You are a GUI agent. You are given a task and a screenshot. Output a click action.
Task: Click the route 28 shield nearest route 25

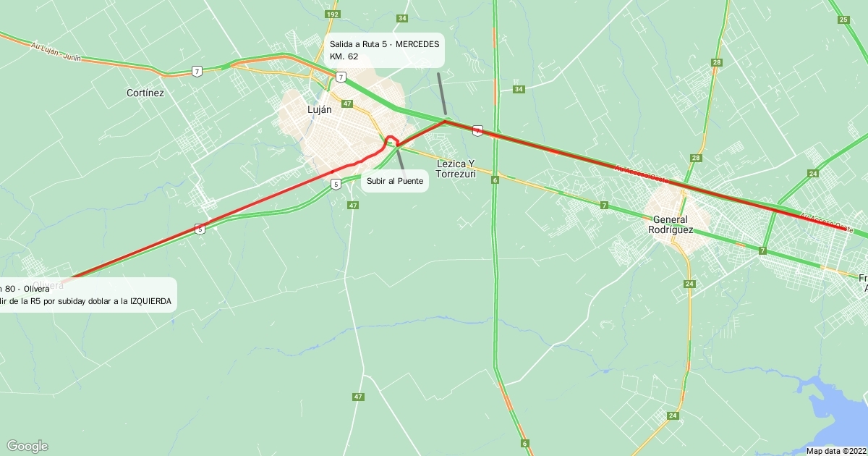coord(716,63)
